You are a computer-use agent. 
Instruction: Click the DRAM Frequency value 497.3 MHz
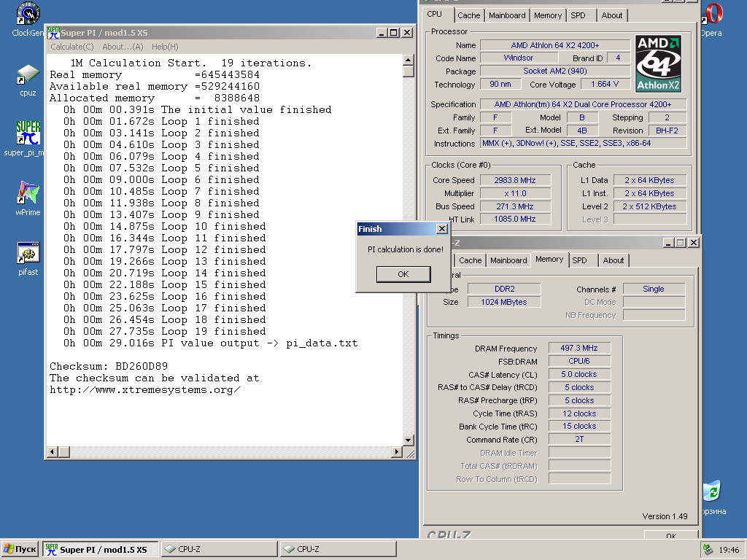point(578,348)
